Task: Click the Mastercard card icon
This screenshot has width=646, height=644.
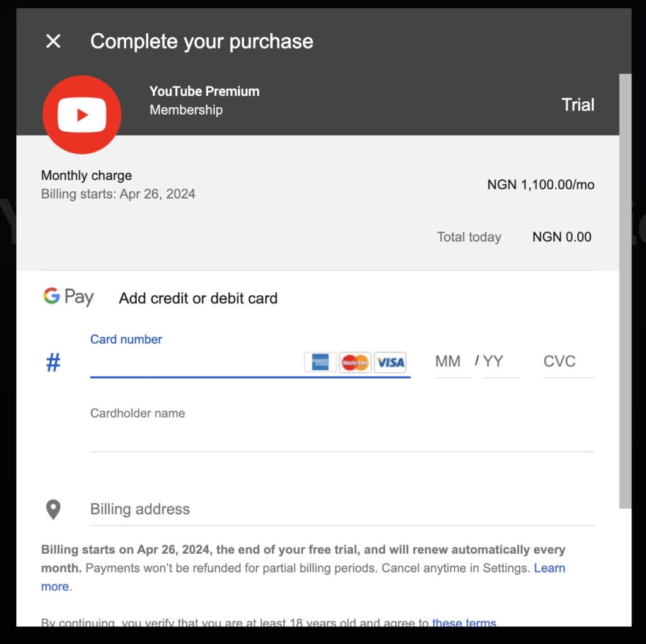Action: 355,362
